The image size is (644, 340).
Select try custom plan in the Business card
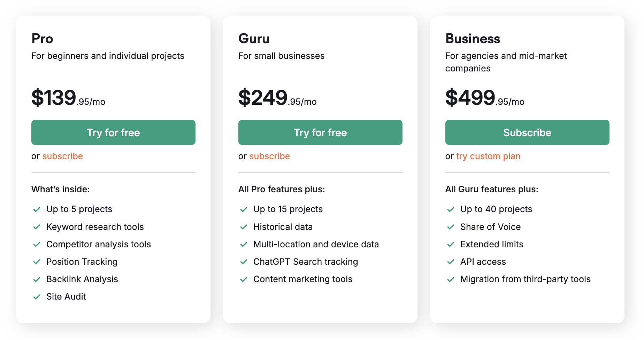[x=488, y=156]
